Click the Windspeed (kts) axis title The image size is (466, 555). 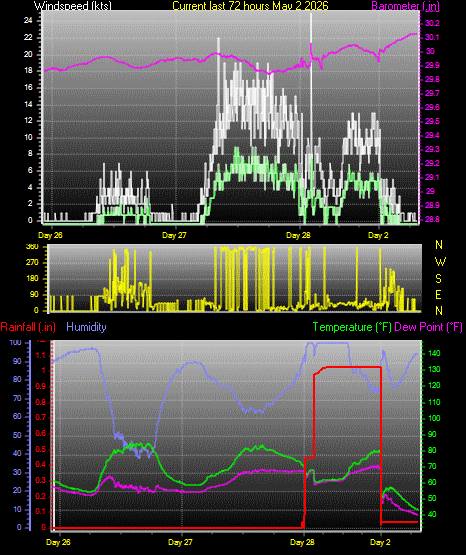tap(73, 6)
